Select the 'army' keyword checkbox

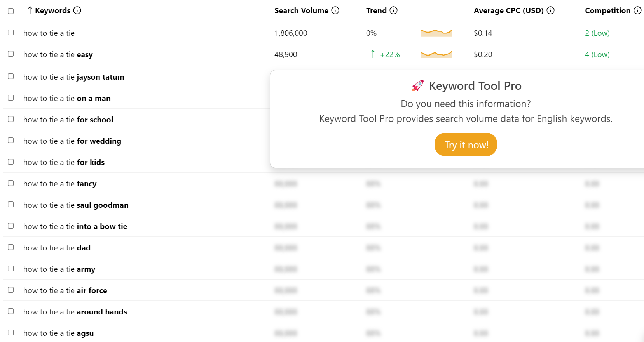(11, 269)
